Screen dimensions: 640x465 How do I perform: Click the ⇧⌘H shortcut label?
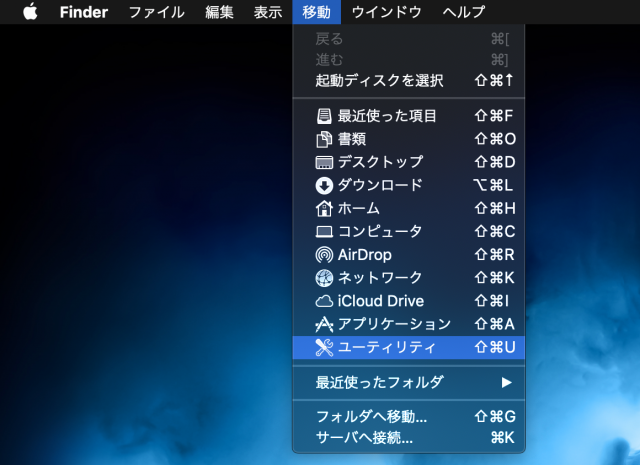[495, 209]
